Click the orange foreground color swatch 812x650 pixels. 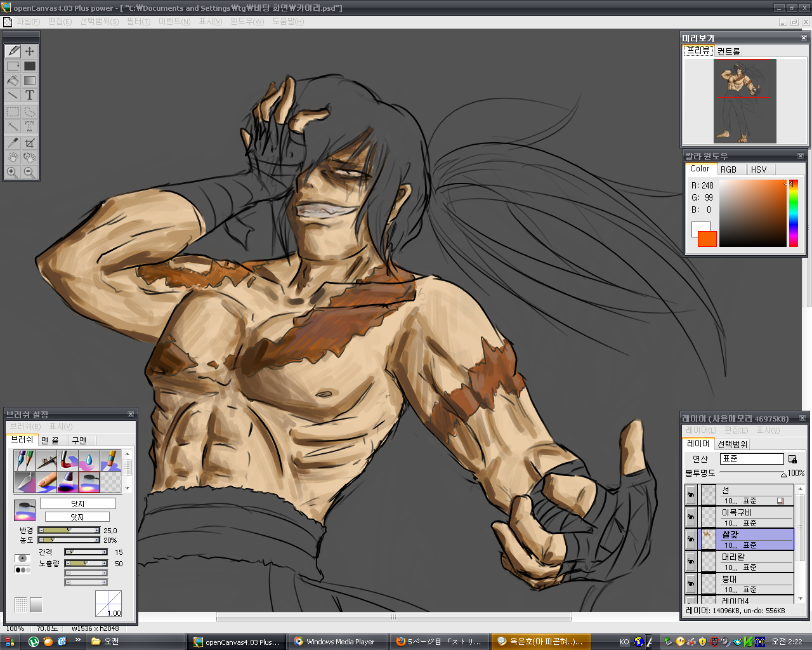(708, 240)
